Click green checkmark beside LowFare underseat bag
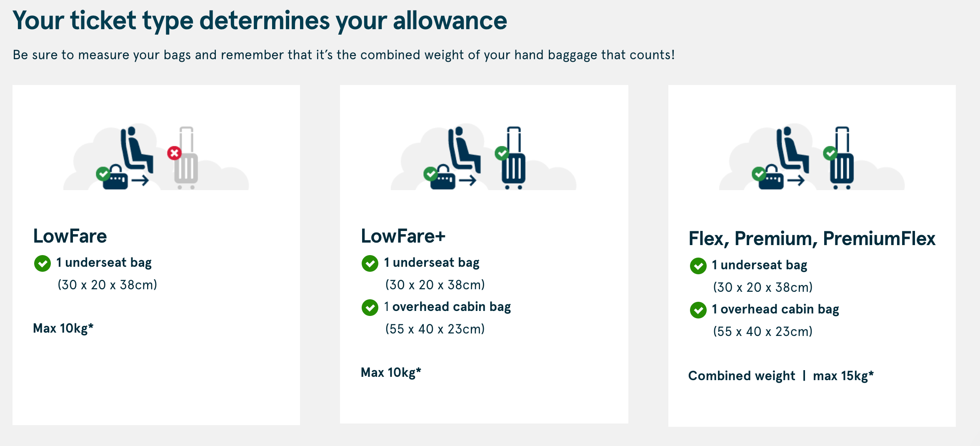The width and height of the screenshot is (980, 446). pyautogui.click(x=42, y=263)
